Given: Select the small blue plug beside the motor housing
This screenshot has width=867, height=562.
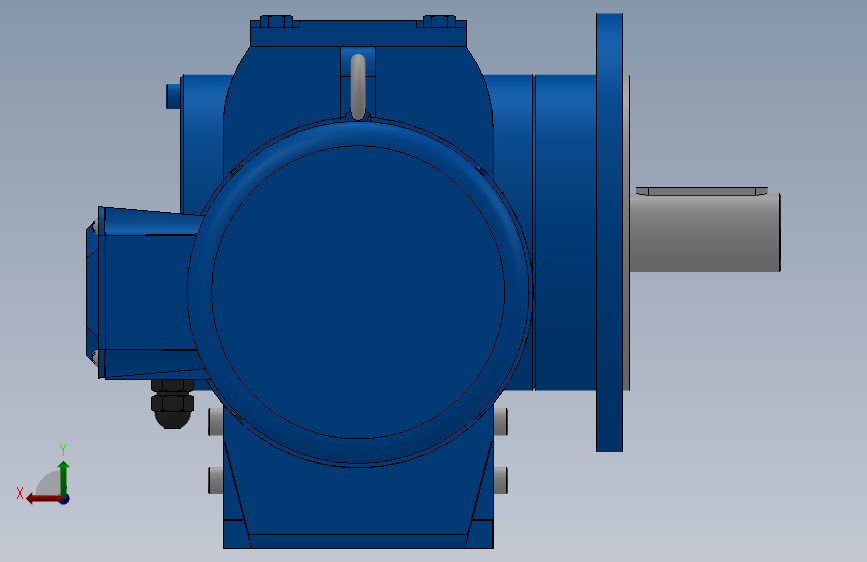Looking at the screenshot, I should point(173,96).
